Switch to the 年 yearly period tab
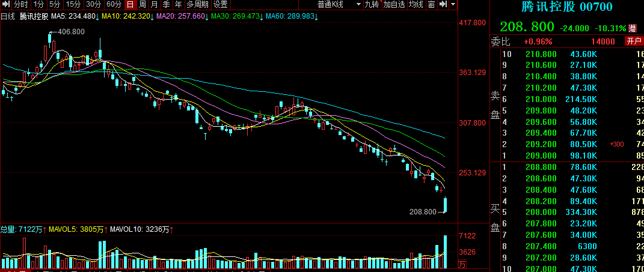 tap(178, 5)
